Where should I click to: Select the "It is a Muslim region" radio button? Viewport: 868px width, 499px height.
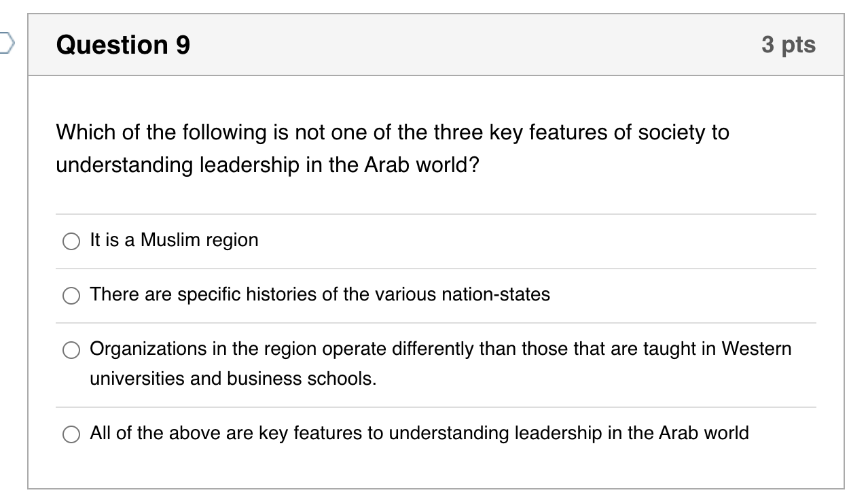[x=71, y=241]
